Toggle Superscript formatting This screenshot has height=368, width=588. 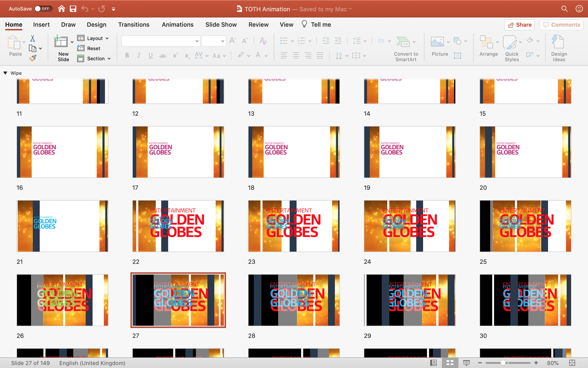[x=175, y=55]
